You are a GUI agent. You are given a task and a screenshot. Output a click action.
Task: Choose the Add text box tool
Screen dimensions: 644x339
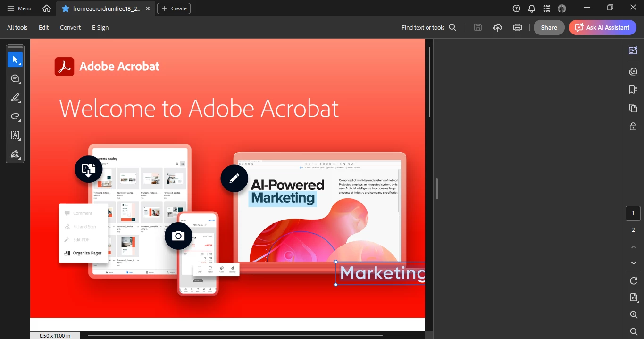click(15, 135)
